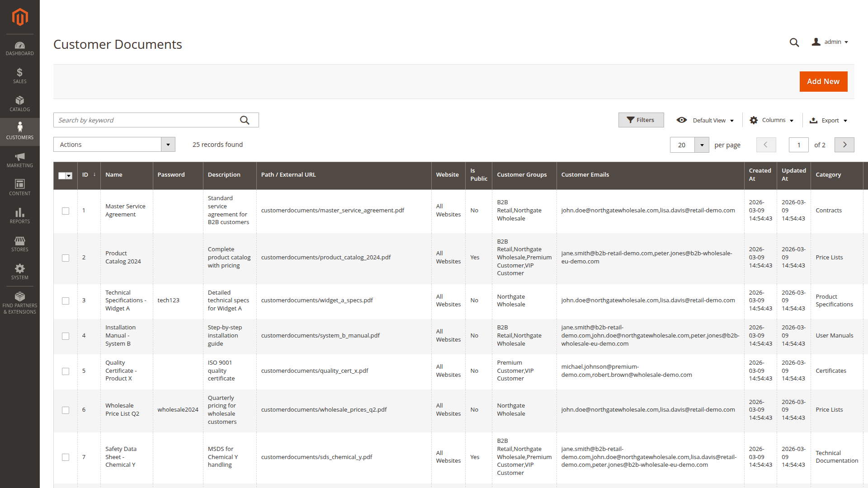Sort by the Name column header
This screenshot has height=488, width=868.
(127, 175)
